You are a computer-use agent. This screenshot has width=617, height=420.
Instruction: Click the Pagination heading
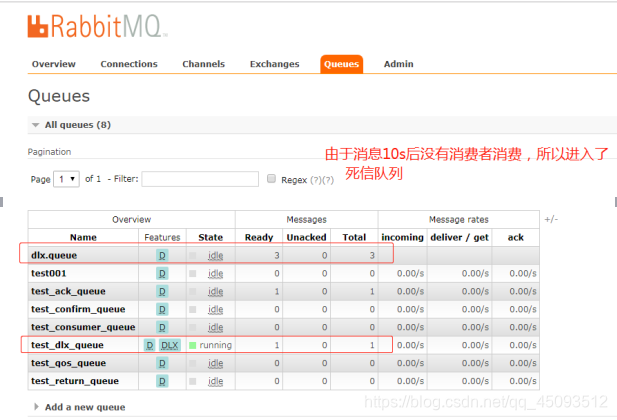point(49,152)
